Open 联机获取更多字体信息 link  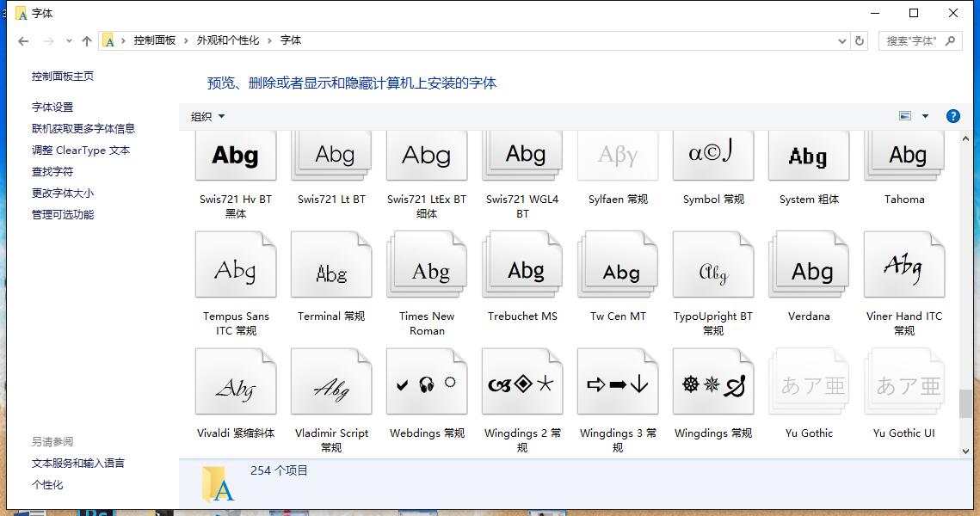[83, 129]
